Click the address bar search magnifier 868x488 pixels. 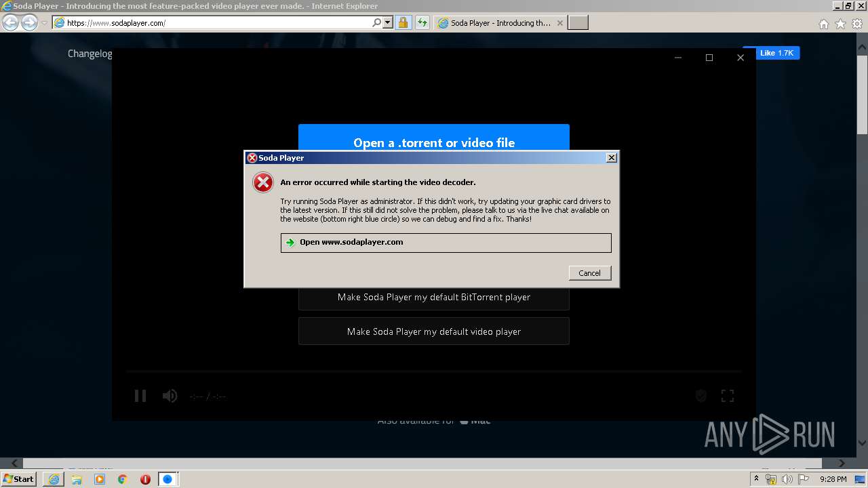click(x=377, y=22)
